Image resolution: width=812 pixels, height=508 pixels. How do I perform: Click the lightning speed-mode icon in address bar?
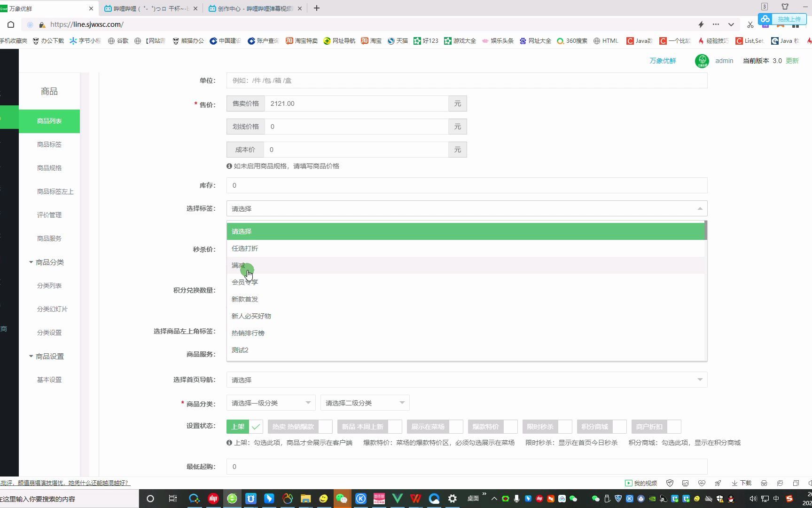tap(701, 24)
